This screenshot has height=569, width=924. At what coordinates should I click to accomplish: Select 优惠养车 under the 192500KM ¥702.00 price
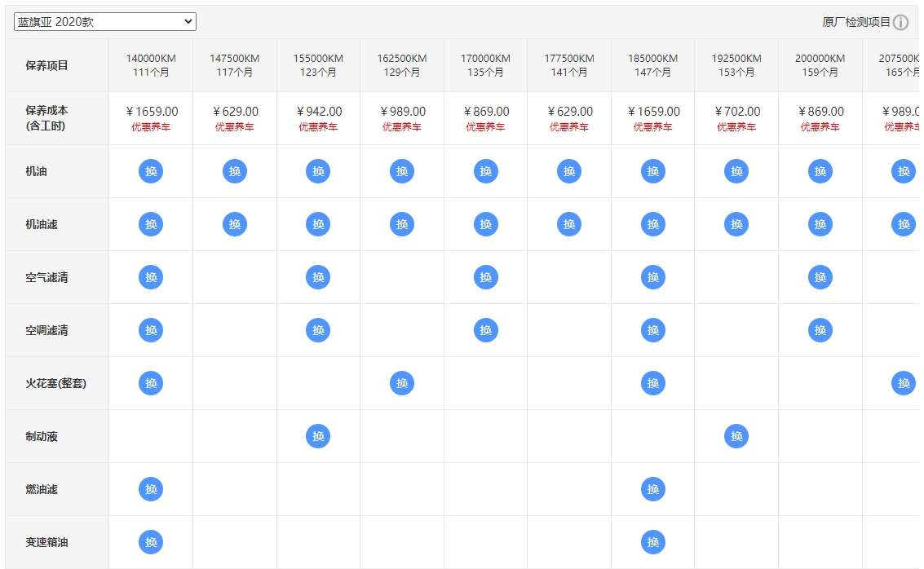pyautogui.click(x=736, y=127)
